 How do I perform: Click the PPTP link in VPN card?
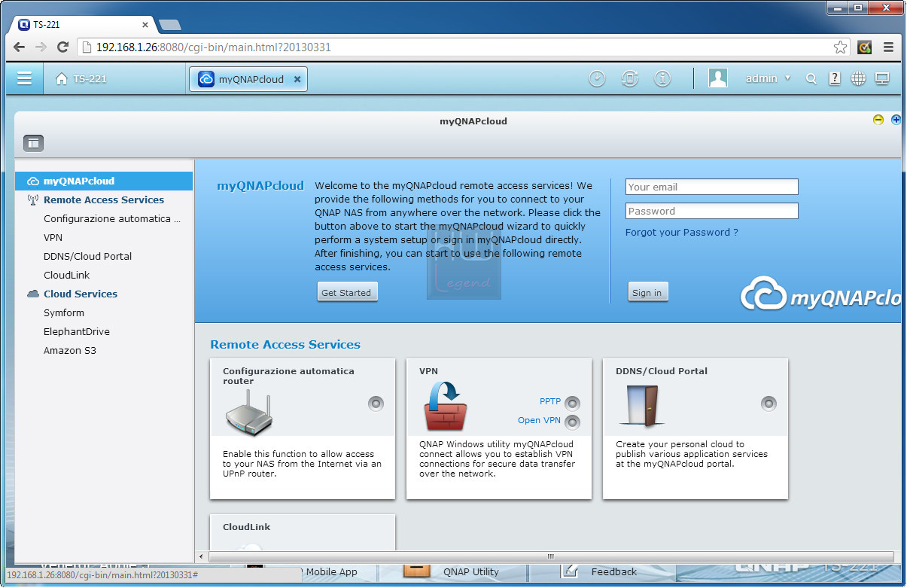[550, 401]
